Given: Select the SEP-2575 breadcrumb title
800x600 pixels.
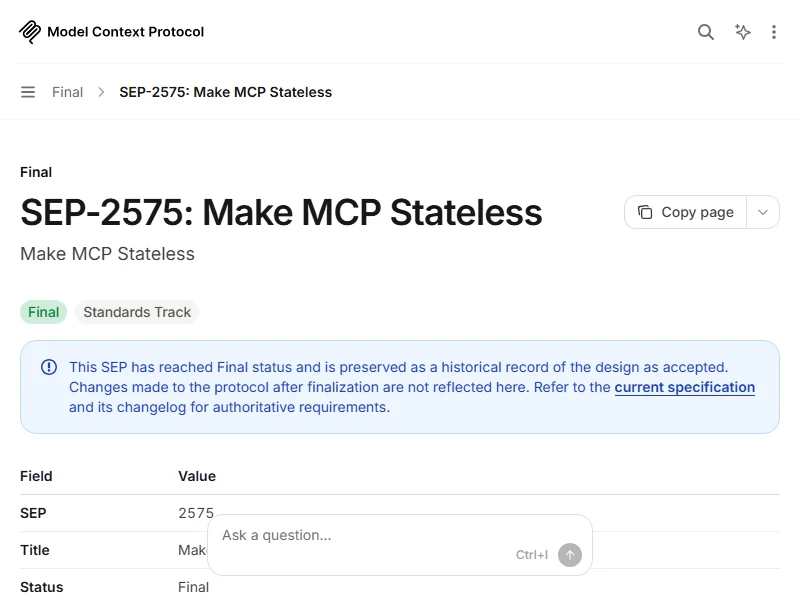Looking at the screenshot, I should (226, 92).
